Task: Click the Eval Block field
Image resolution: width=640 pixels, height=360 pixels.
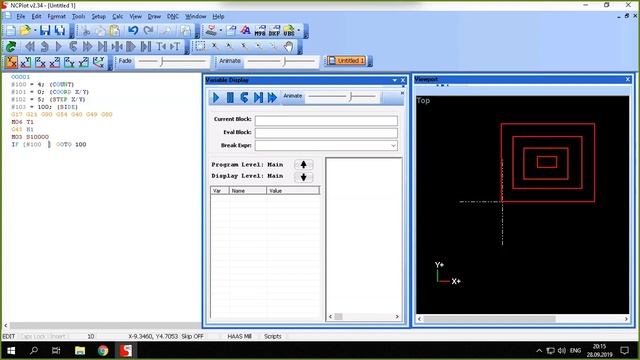Action: (326, 133)
